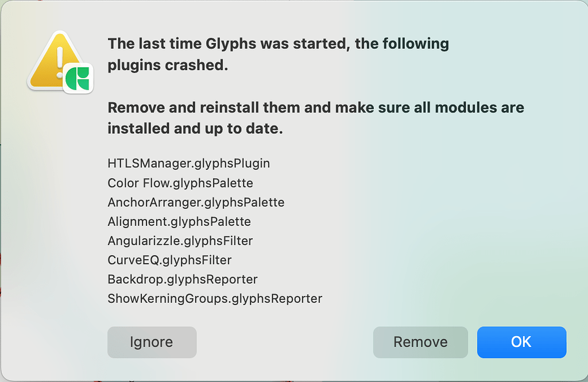Click the "installed and up to date." line
This screenshot has width=588, height=382.
pos(195,129)
